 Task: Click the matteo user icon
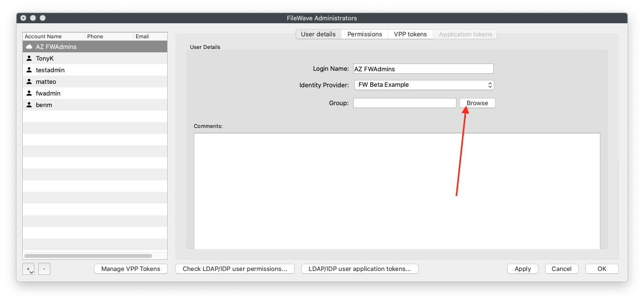(29, 81)
